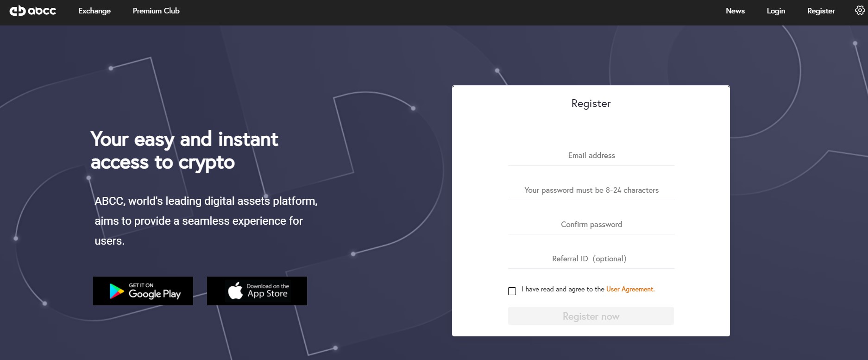
Task: Click the Download on the App Store badge
Action: pyautogui.click(x=257, y=291)
